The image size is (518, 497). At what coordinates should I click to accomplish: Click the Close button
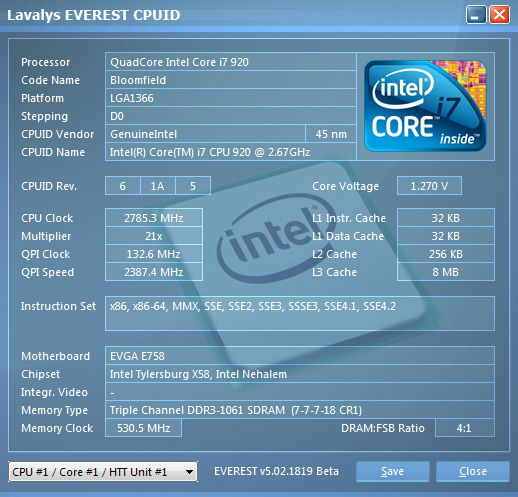tap(473, 471)
